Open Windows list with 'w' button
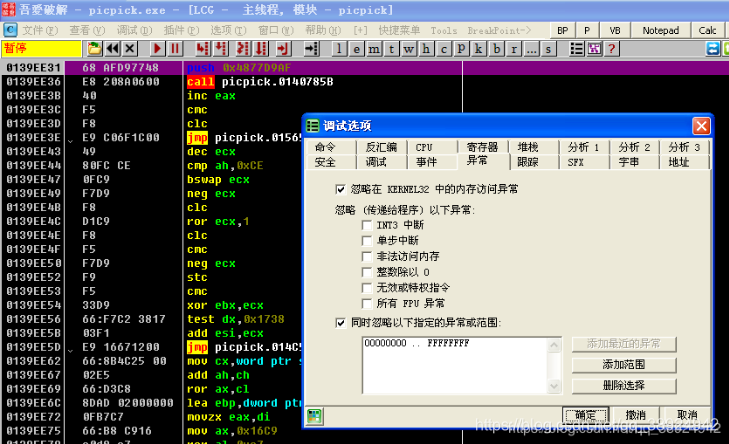 (x=409, y=49)
